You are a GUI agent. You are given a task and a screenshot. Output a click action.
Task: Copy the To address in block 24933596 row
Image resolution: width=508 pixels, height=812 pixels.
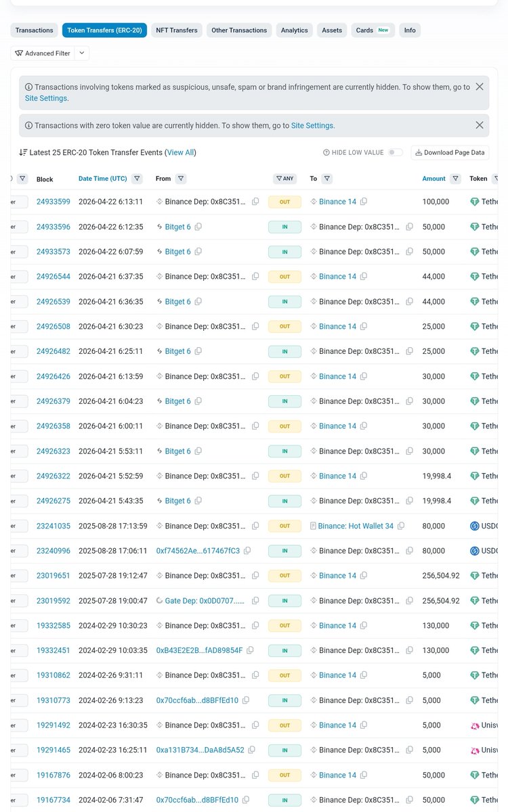[409, 227]
